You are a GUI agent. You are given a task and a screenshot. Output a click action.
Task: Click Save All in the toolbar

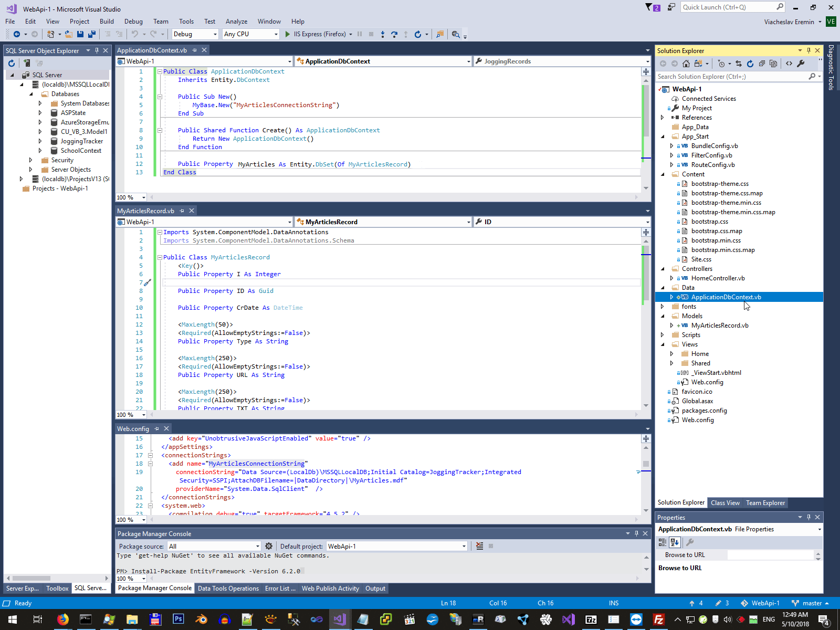click(x=91, y=34)
